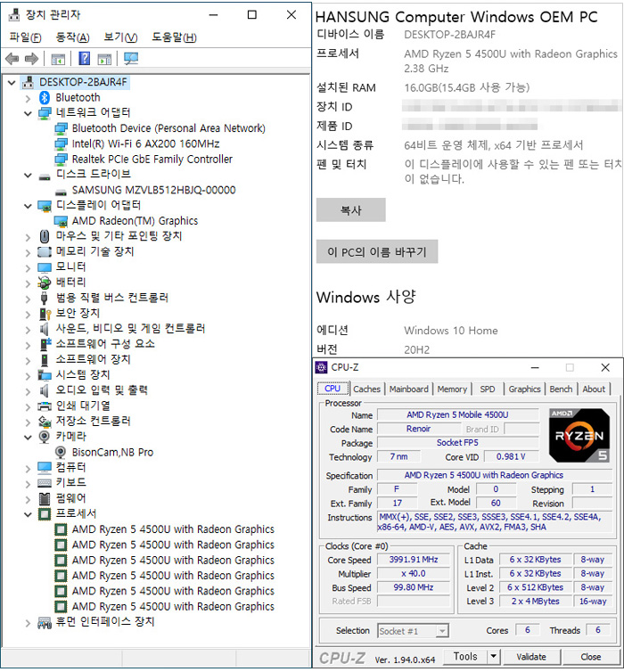Switch to the Bench tab in CPU-Z
This screenshot has width=624, height=672.
(x=561, y=389)
